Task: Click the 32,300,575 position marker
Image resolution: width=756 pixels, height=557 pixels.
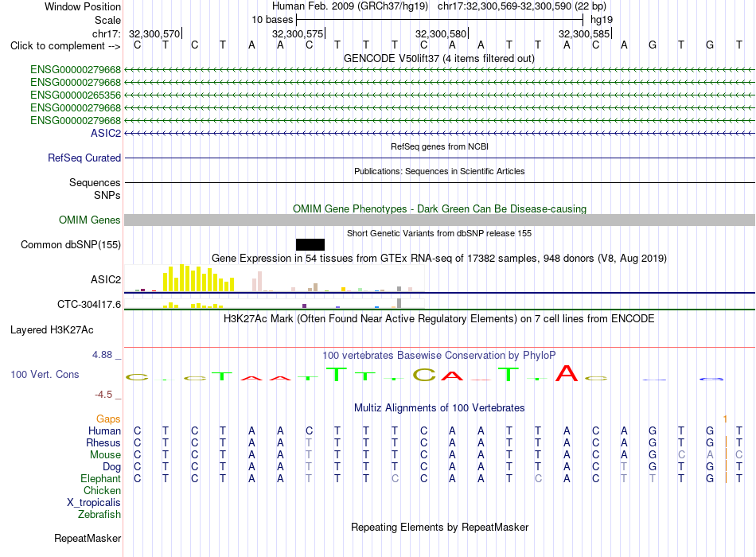Action: point(298,33)
